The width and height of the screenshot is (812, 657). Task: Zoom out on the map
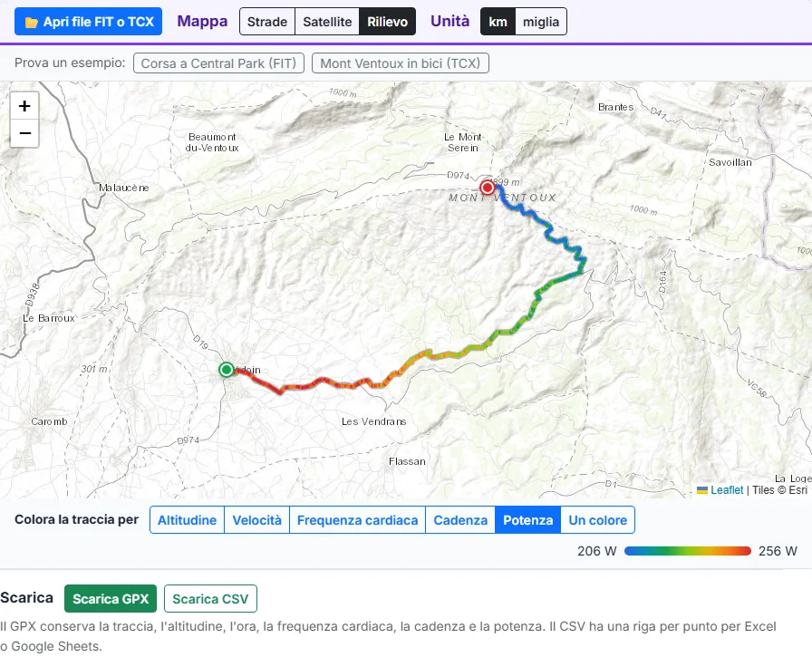pyautogui.click(x=24, y=133)
